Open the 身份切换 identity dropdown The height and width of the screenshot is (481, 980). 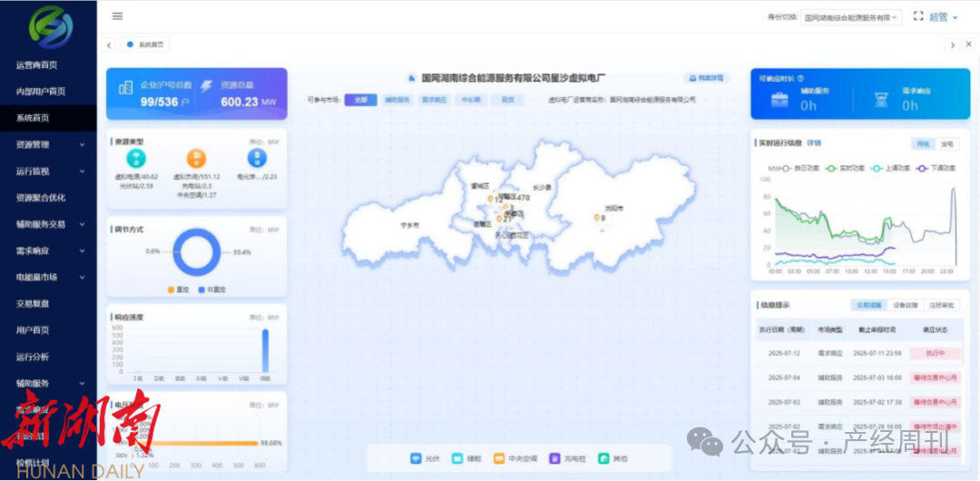[851, 17]
